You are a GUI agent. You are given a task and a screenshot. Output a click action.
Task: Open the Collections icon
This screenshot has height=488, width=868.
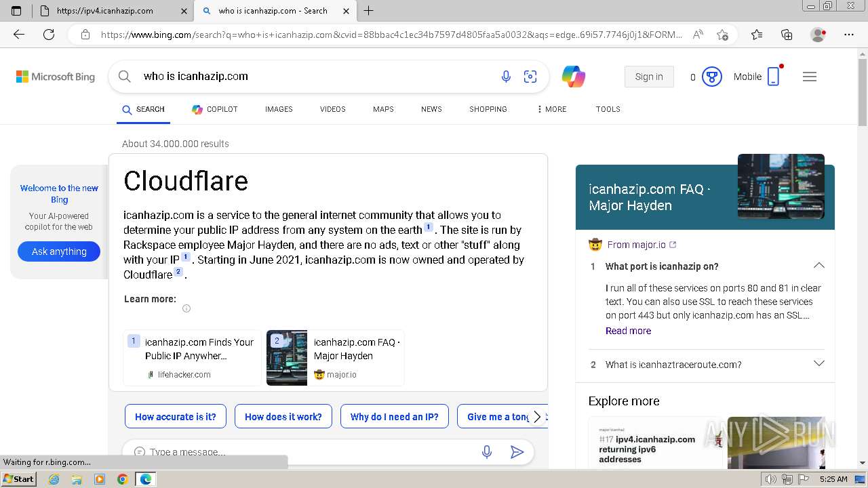787,35
